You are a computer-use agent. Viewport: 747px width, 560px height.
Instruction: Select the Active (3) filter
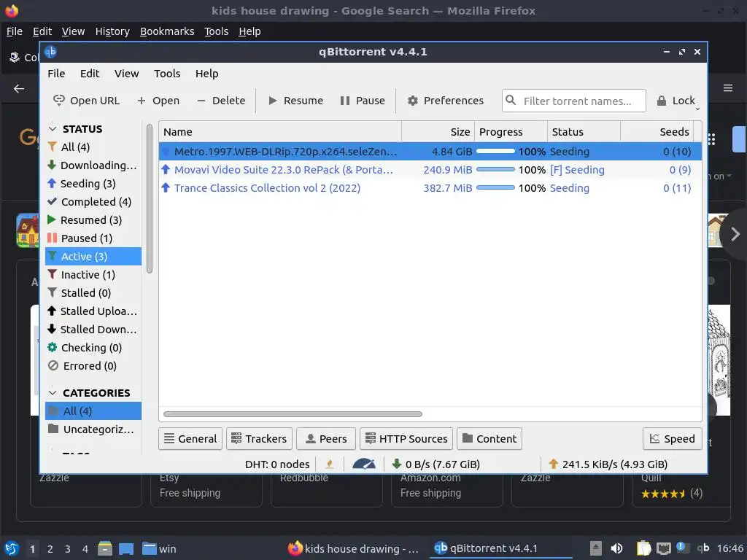(x=93, y=256)
